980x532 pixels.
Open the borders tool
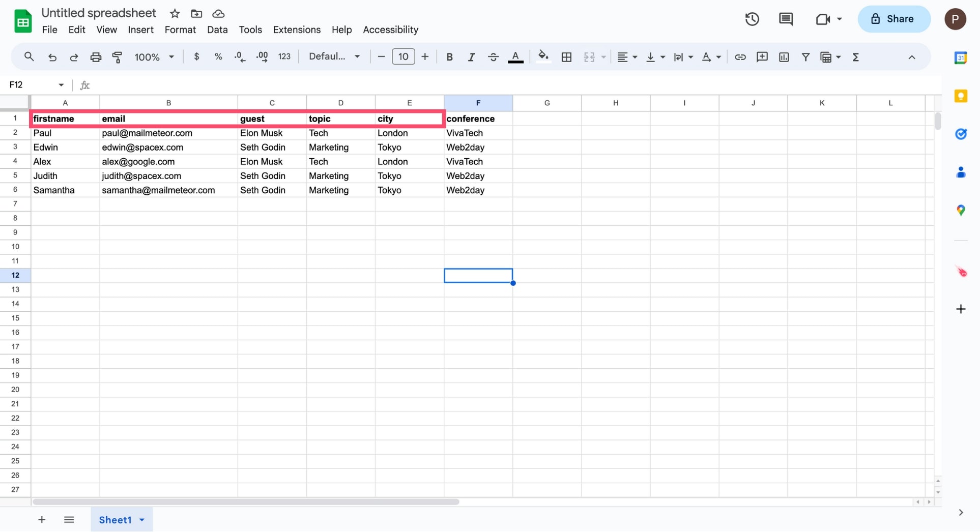click(566, 57)
